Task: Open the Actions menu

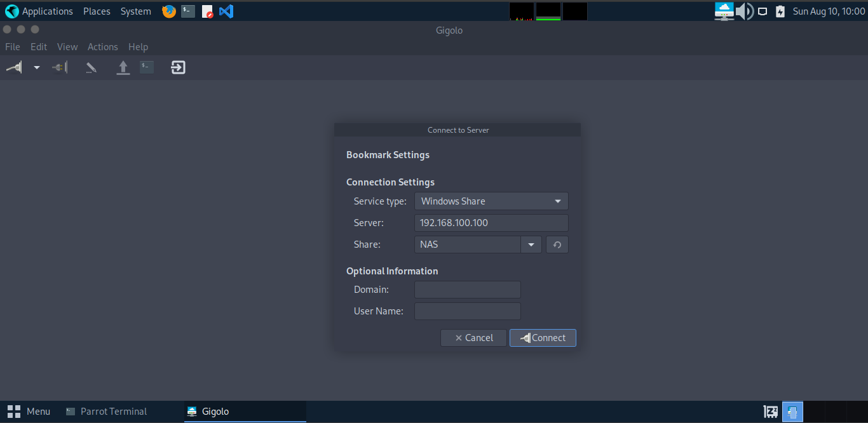Action: click(x=102, y=46)
